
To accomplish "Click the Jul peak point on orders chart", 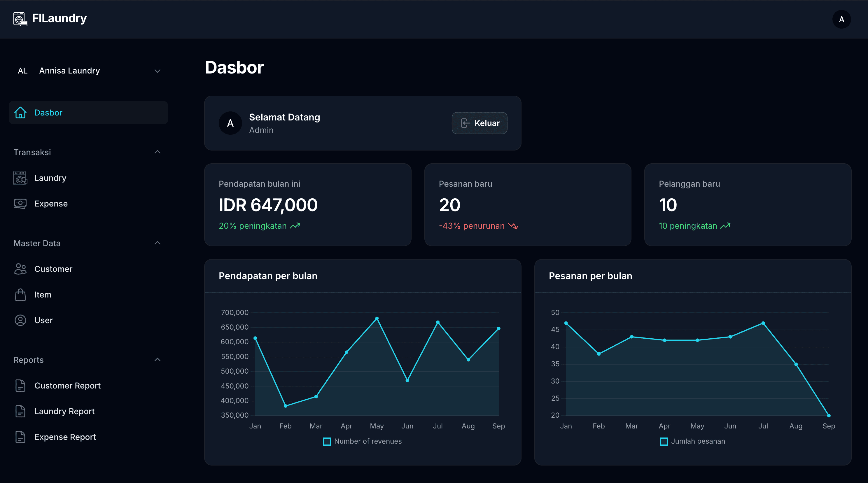I will (x=763, y=323).
